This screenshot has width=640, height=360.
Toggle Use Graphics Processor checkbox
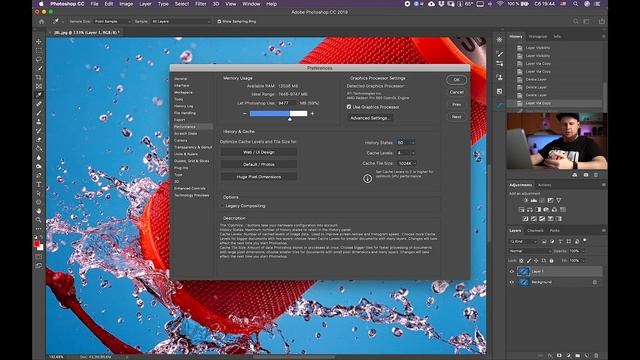[x=349, y=107]
